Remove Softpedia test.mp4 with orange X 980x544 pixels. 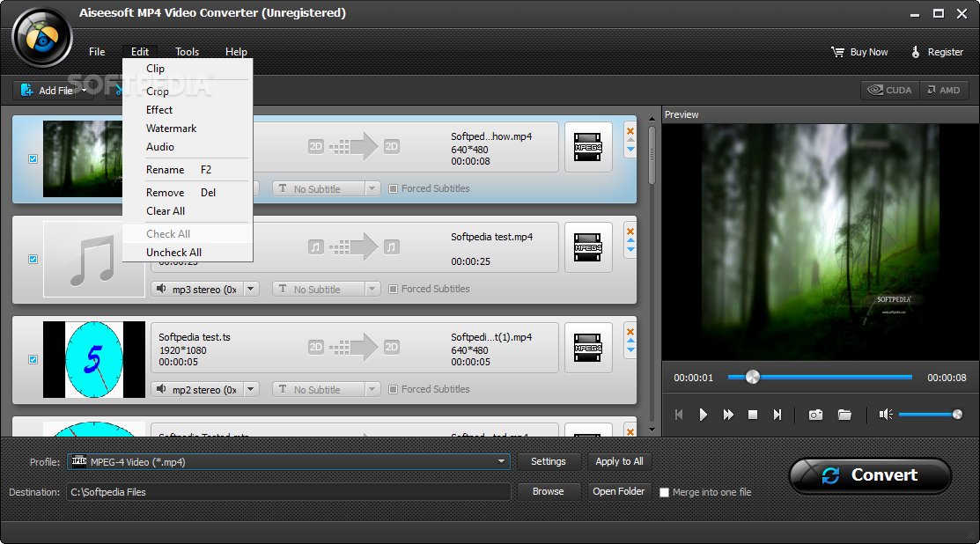pyautogui.click(x=630, y=232)
